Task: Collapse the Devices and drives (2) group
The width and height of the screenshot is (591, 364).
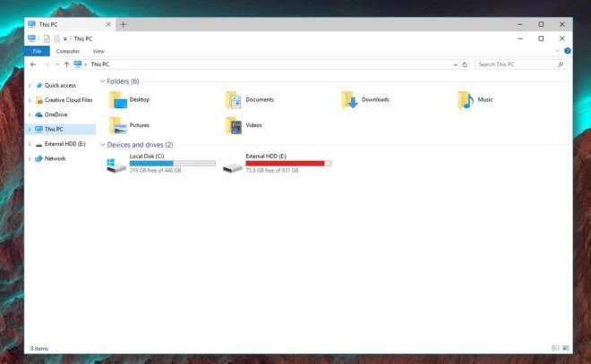Action: pos(102,145)
